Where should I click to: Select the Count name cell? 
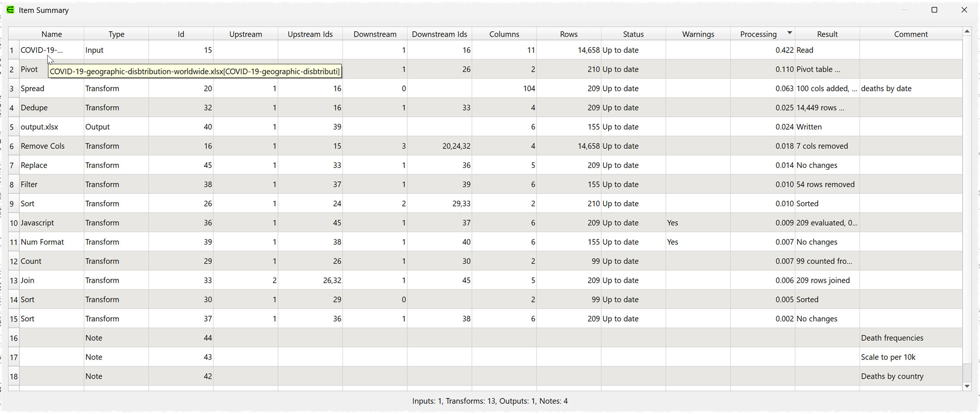pos(52,261)
